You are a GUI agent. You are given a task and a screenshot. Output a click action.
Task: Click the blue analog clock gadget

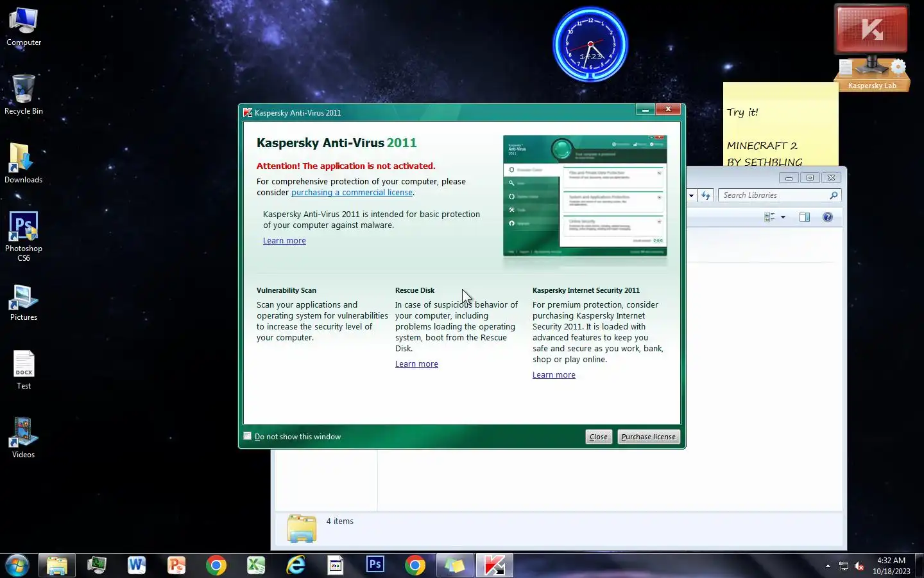[x=590, y=44]
